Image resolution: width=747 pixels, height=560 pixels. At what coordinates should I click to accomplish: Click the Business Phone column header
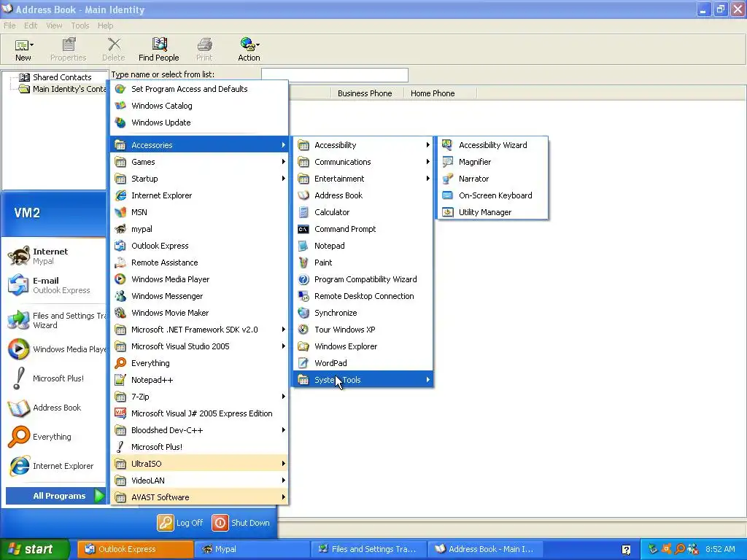click(367, 93)
